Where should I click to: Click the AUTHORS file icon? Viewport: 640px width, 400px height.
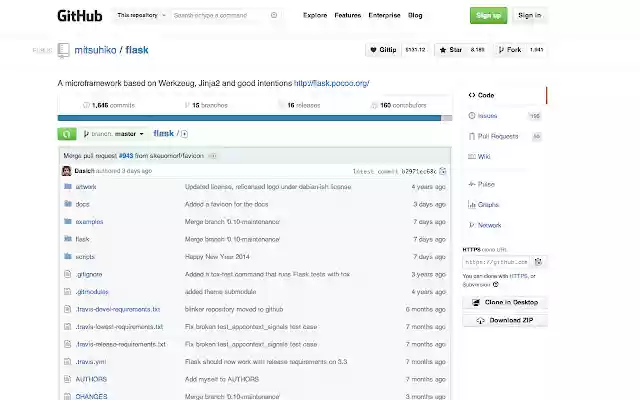click(x=68, y=379)
